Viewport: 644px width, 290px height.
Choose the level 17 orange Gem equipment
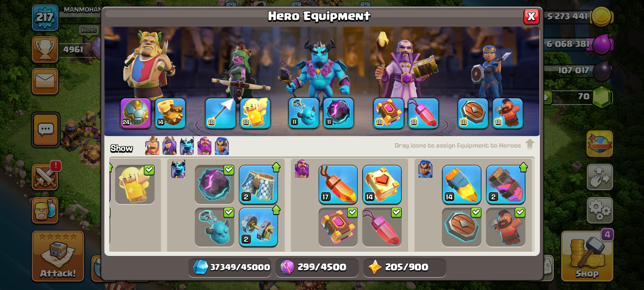click(x=338, y=184)
